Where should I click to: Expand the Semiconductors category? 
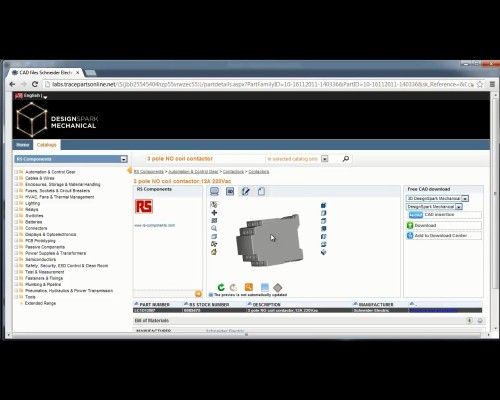tap(16, 259)
